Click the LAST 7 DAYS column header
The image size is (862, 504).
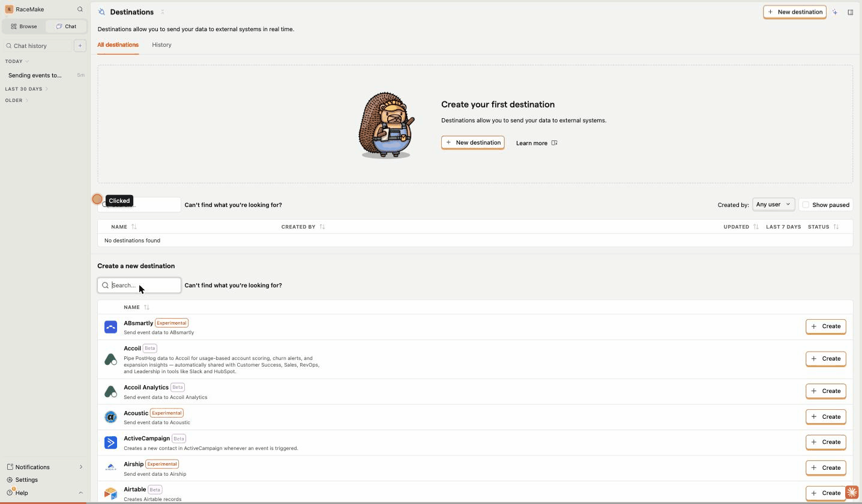pos(783,227)
